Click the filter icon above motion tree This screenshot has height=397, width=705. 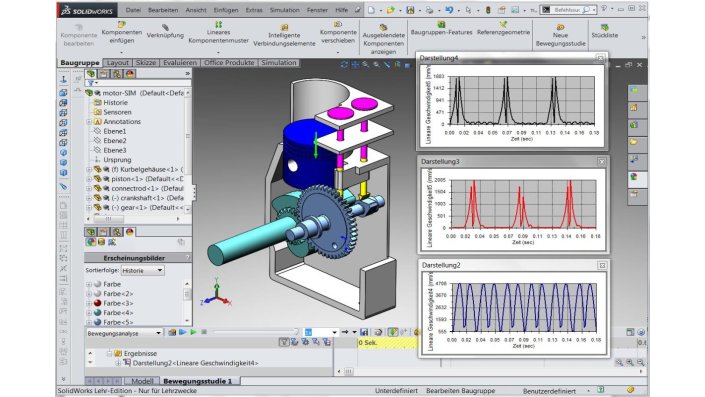point(284,342)
